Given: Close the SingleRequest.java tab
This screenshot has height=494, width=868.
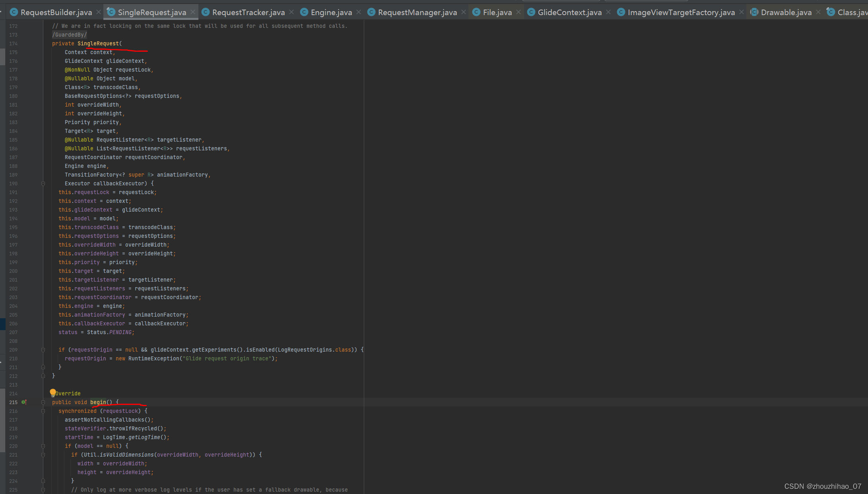Looking at the screenshot, I should (193, 12).
